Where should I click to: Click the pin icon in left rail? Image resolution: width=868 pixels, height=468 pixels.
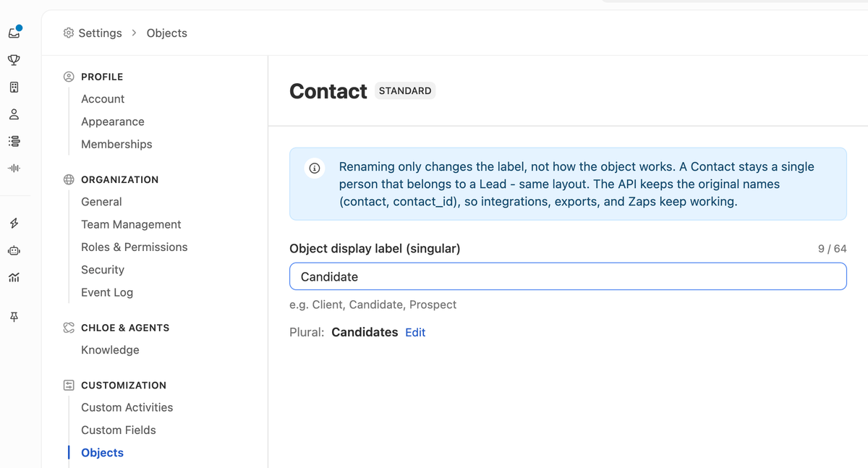pos(14,317)
